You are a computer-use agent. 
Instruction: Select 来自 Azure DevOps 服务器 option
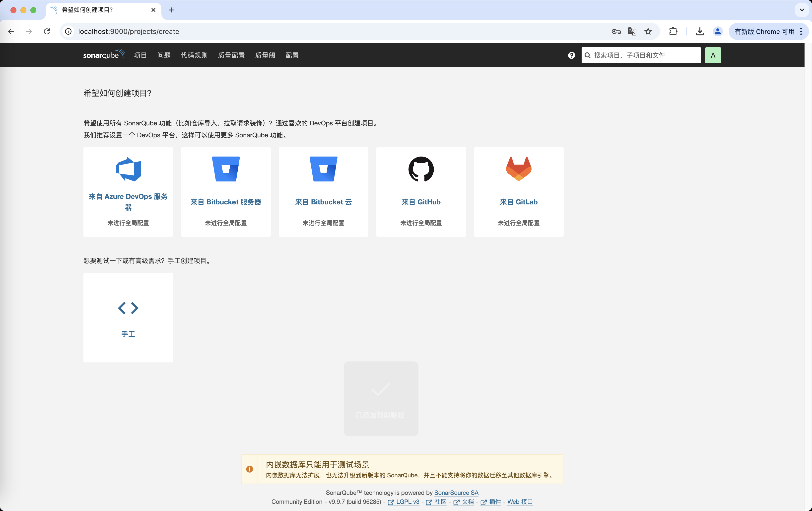(x=128, y=192)
